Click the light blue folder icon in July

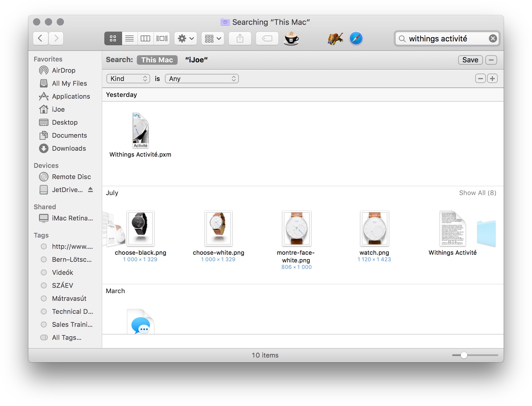tap(486, 234)
